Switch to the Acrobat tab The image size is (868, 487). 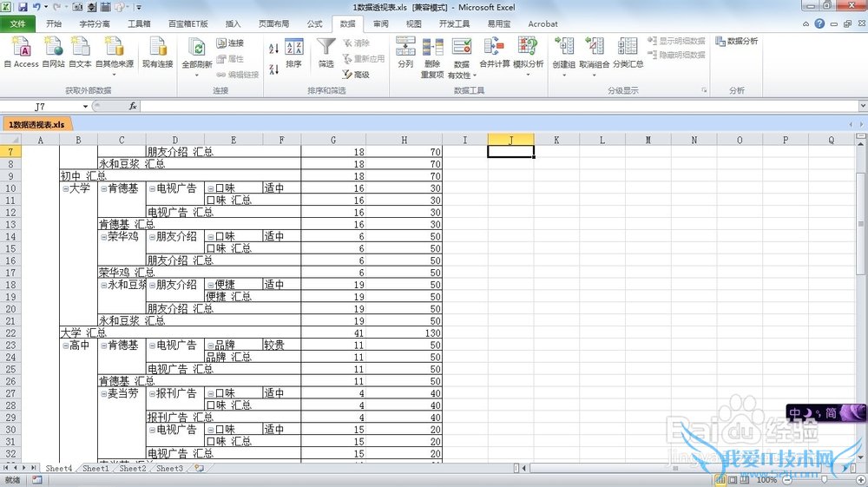[542, 23]
